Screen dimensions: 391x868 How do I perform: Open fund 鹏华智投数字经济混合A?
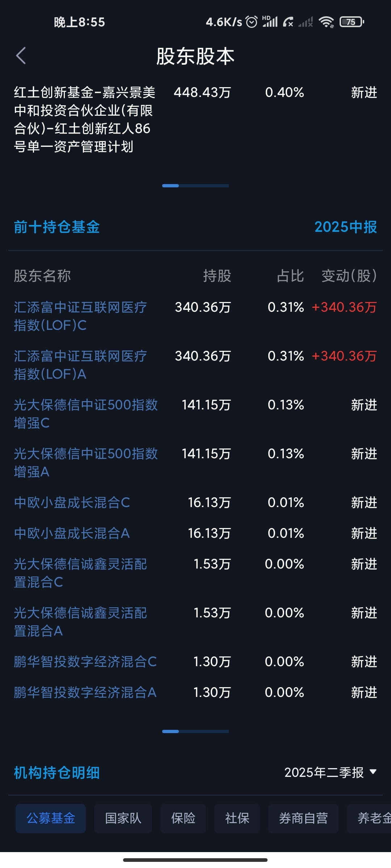85,692
